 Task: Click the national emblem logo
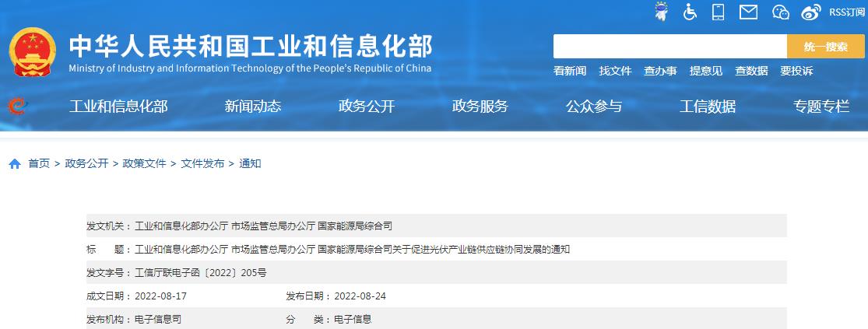pyautogui.click(x=32, y=52)
